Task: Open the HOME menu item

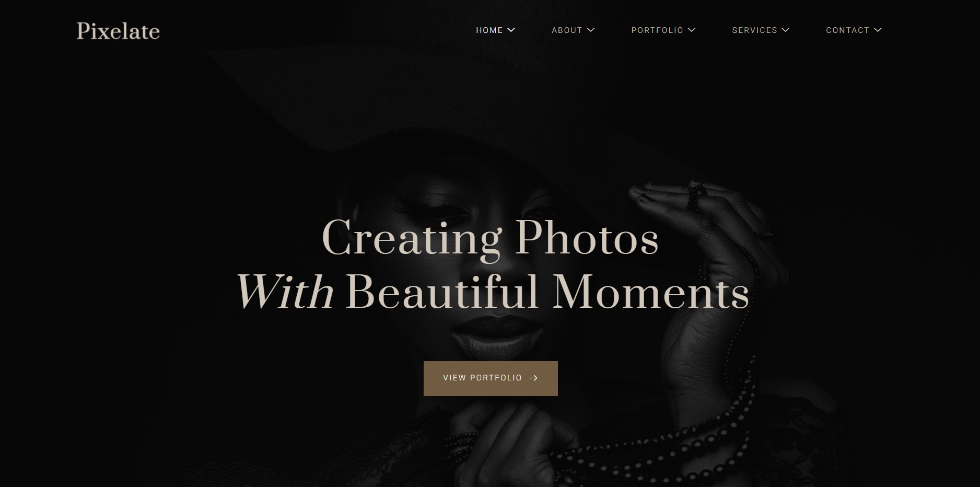Action: (489, 30)
